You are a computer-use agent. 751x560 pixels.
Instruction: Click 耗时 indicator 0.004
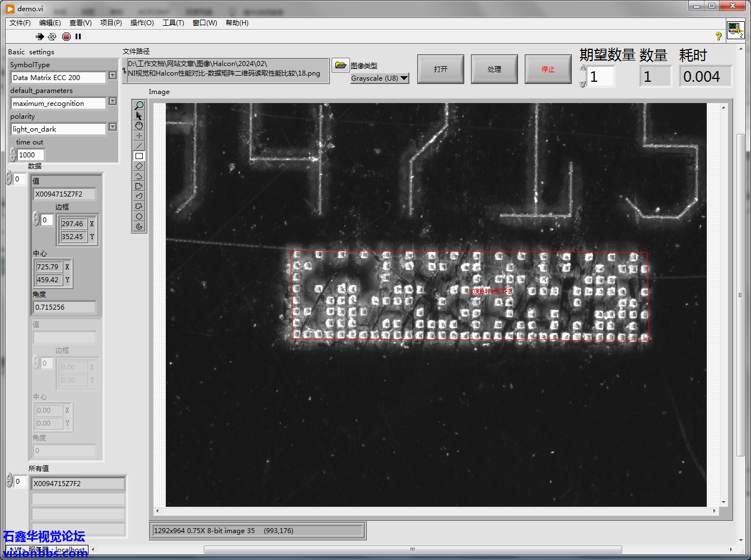pos(706,76)
